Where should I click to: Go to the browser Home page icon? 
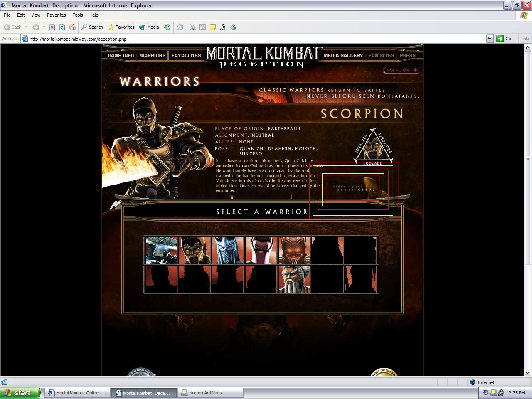click(x=72, y=27)
